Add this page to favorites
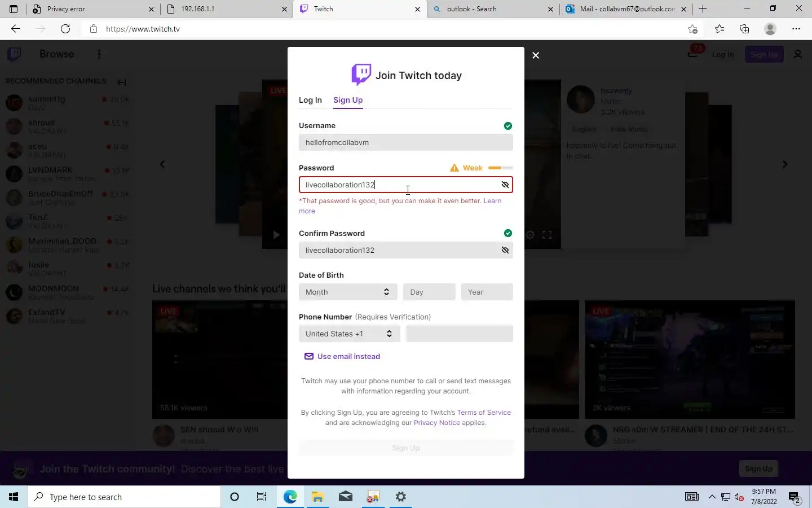The height and width of the screenshot is (508, 812). coord(692,29)
